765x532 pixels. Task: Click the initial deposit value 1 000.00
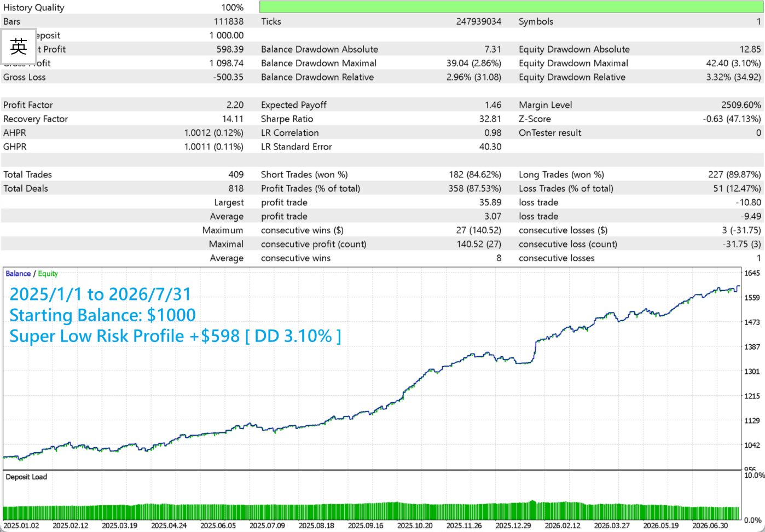click(x=227, y=36)
